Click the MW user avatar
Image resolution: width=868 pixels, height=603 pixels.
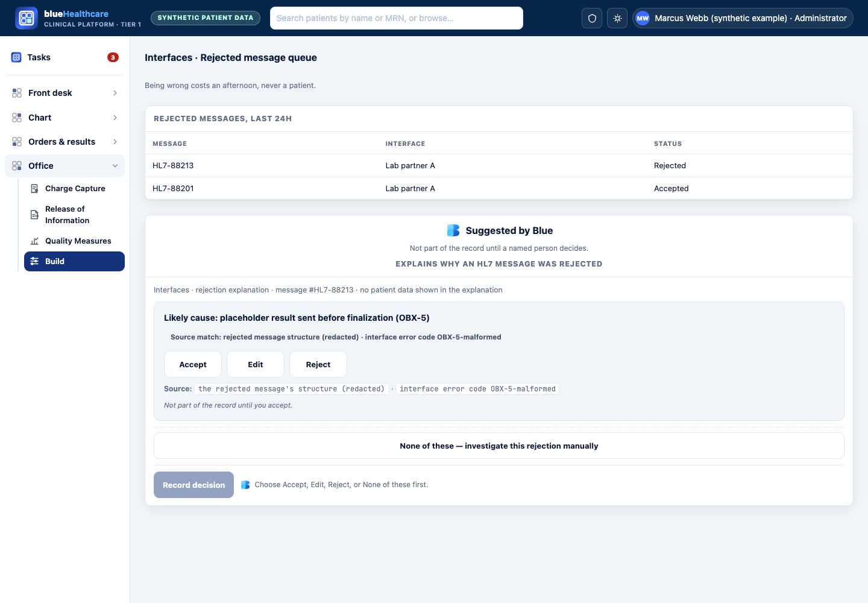coord(643,18)
